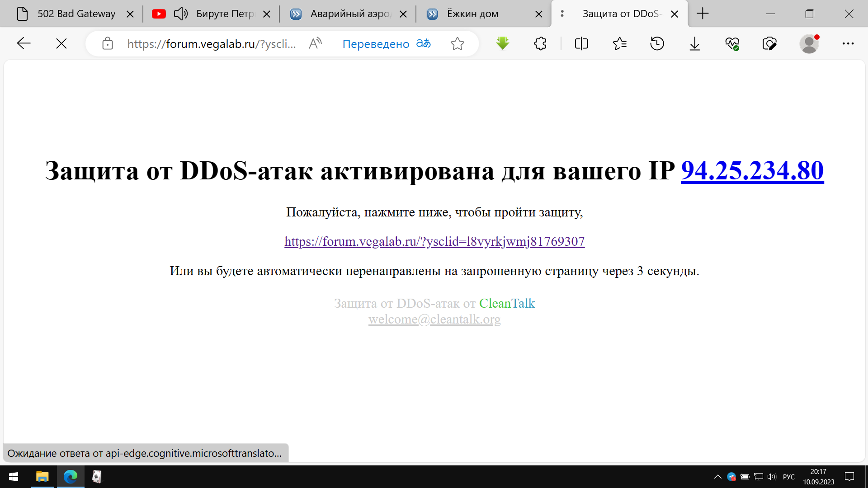This screenshot has width=868, height=488.
Task: Open network status tray icon
Action: pyautogui.click(x=758, y=477)
